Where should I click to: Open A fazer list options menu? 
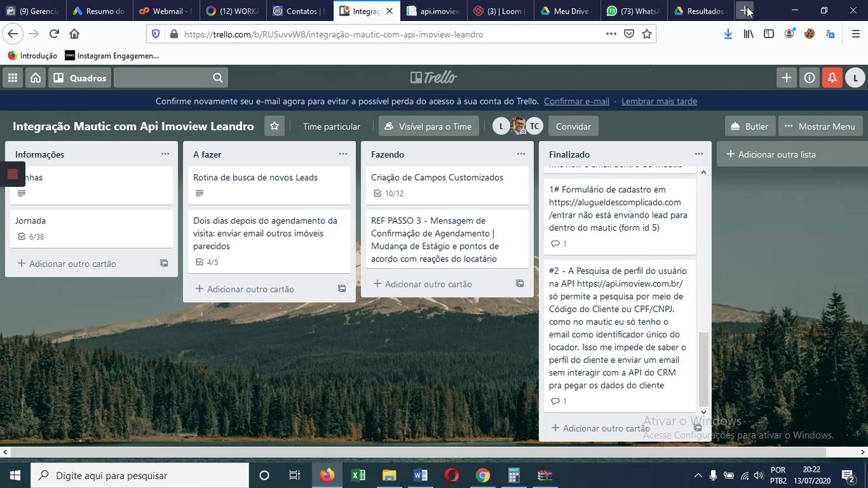click(x=343, y=154)
